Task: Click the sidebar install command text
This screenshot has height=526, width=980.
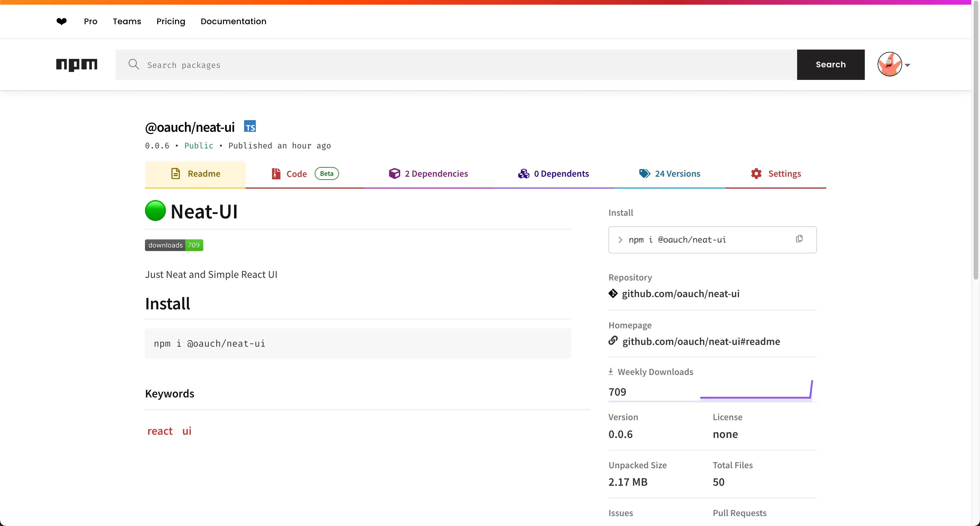Action: (677, 240)
